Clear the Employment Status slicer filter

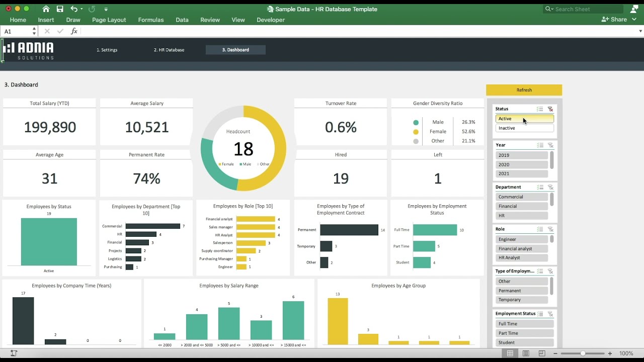point(550,314)
